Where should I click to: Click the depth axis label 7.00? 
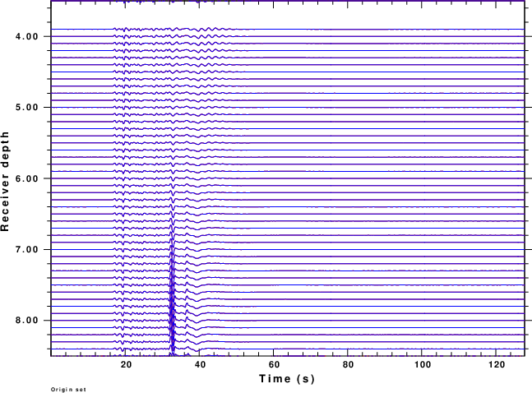click(x=27, y=249)
